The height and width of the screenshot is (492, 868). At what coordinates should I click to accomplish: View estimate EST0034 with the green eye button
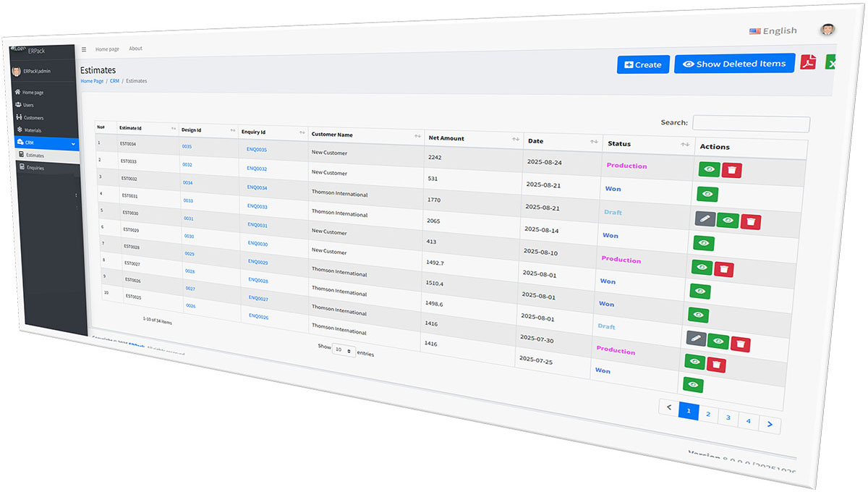click(x=710, y=169)
